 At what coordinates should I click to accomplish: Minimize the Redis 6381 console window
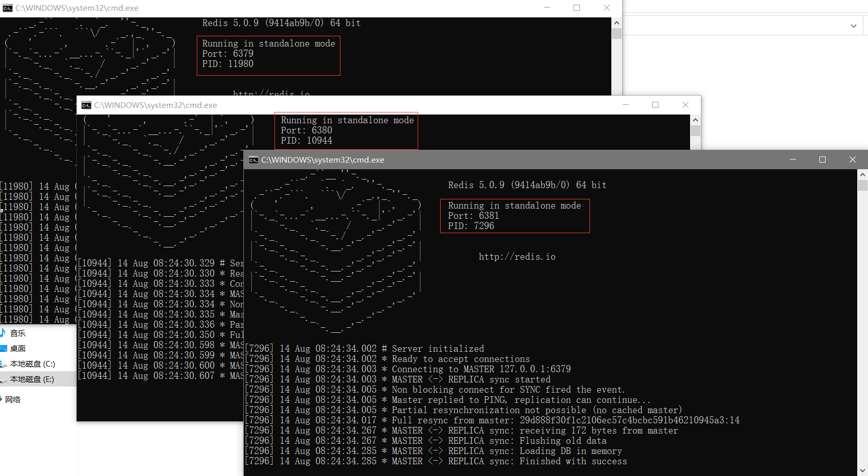(793, 160)
